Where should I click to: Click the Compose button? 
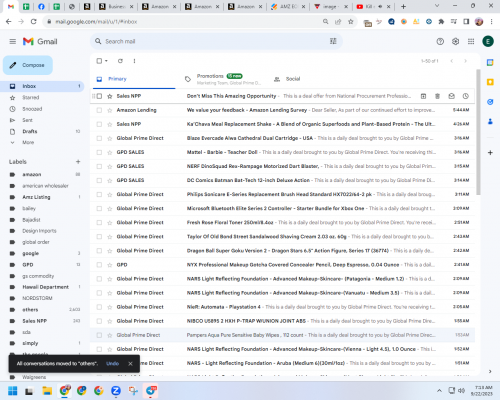[28, 65]
